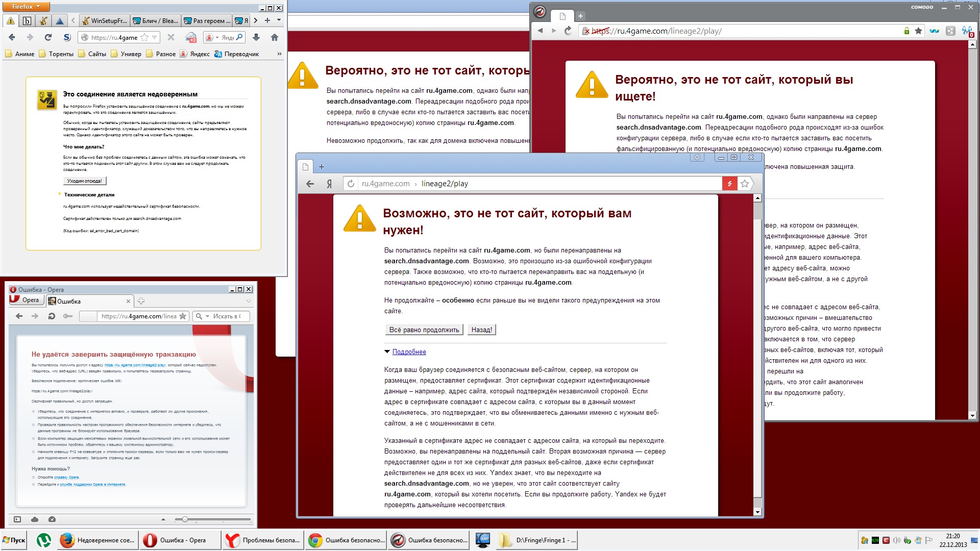Viewport: 980px width, 551px height.
Task: Click the blue S extension icon in Firefox
Action: pyautogui.click(x=67, y=37)
